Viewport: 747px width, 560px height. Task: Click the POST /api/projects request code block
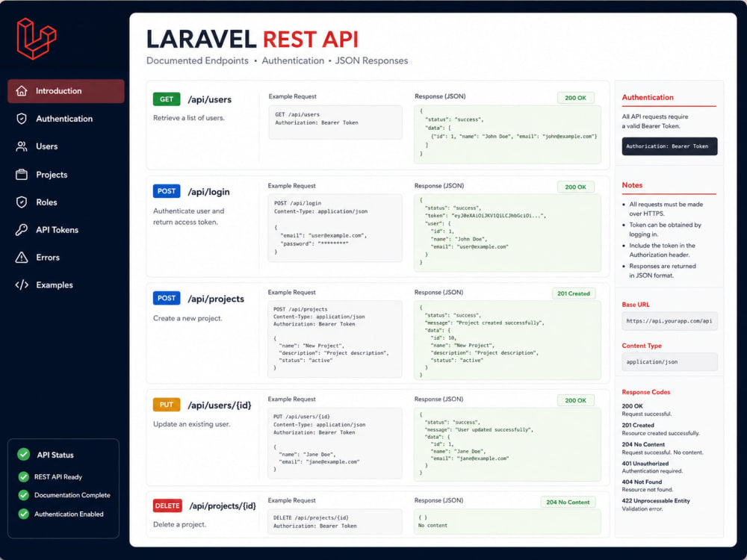pos(335,339)
